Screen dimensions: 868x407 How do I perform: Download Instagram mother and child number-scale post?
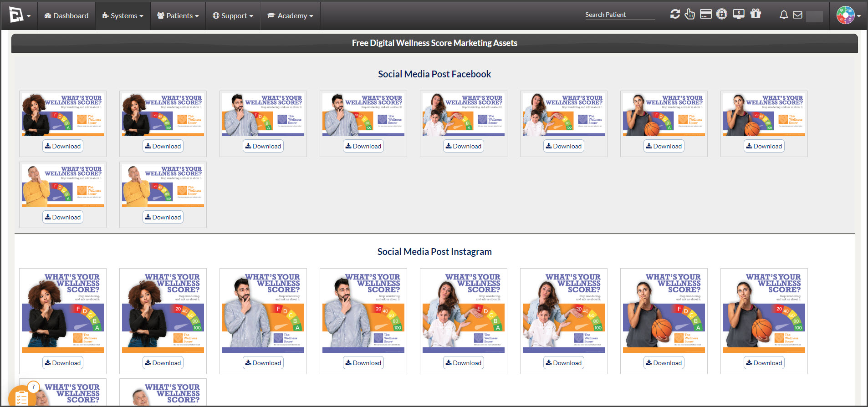coord(564,363)
